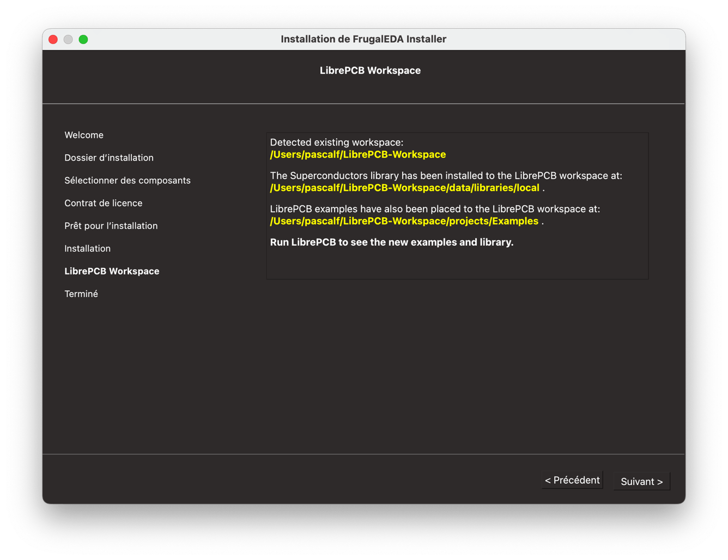The width and height of the screenshot is (728, 560).
Task: Click the Sélectionner des composants step
Action: pyautogui.click(x=128, y=180)
